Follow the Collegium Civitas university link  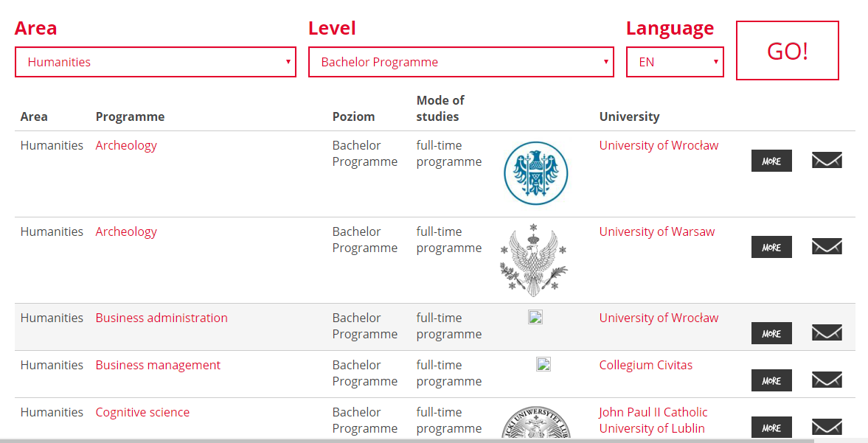645,365
